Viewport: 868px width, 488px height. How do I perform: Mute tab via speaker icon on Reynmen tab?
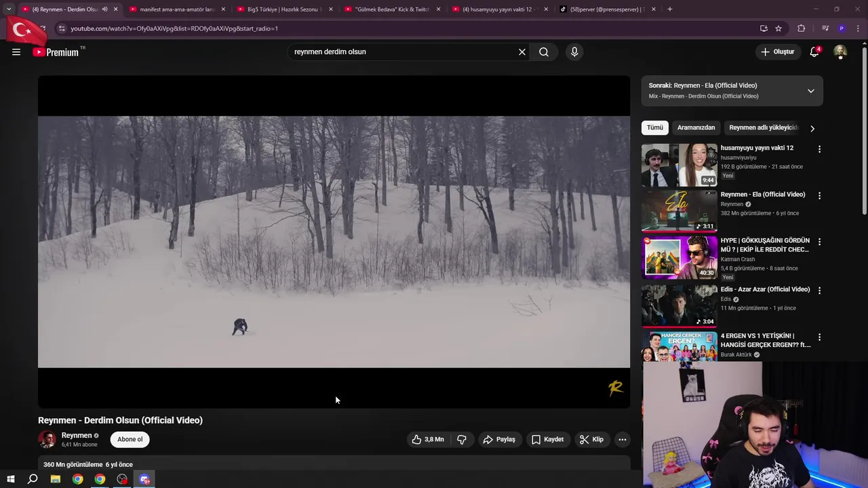point(104,9)
